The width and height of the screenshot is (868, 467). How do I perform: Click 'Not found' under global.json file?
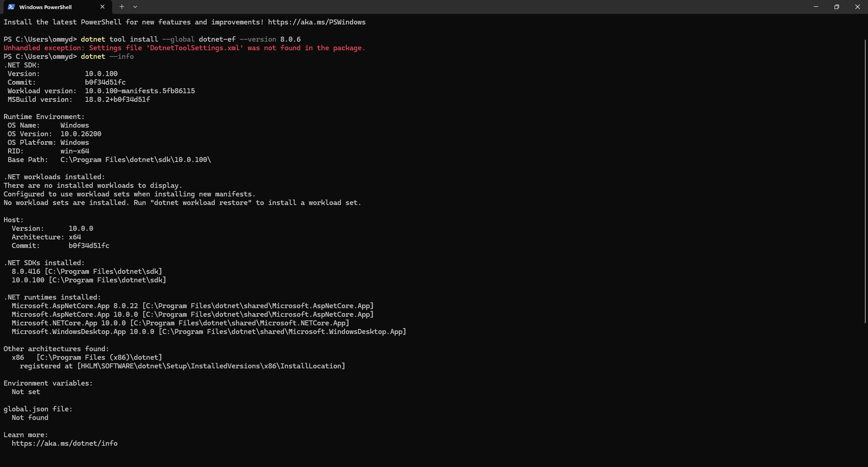pos(30,418)
